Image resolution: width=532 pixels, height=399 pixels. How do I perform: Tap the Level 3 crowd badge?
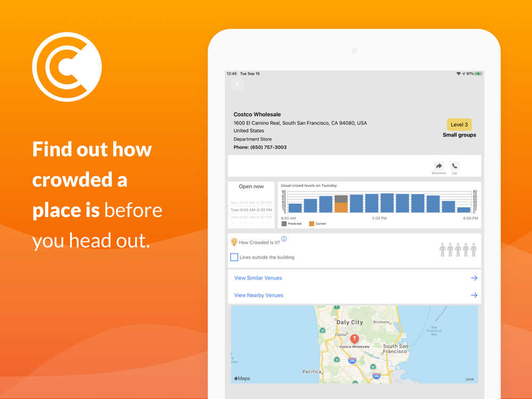(x=459, y=124)
